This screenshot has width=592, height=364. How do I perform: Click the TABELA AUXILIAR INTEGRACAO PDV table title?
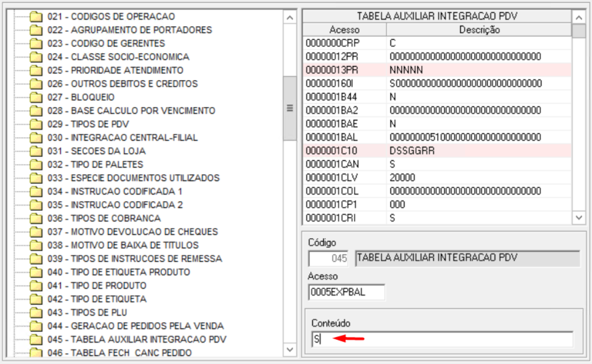(x=437, y=16)
